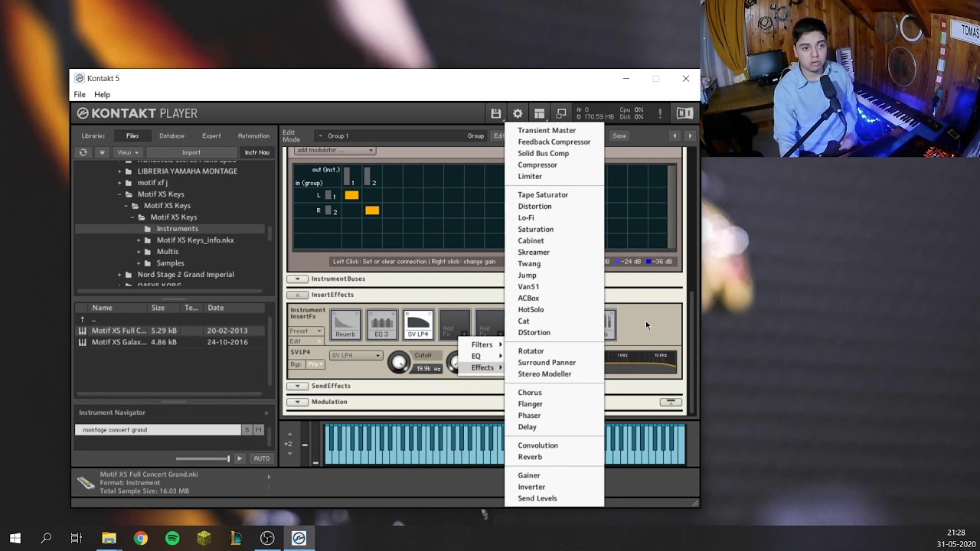Open the Preset dropdown in InsertFx
Screen dimensions: 980x551
[x=306, y=331]
